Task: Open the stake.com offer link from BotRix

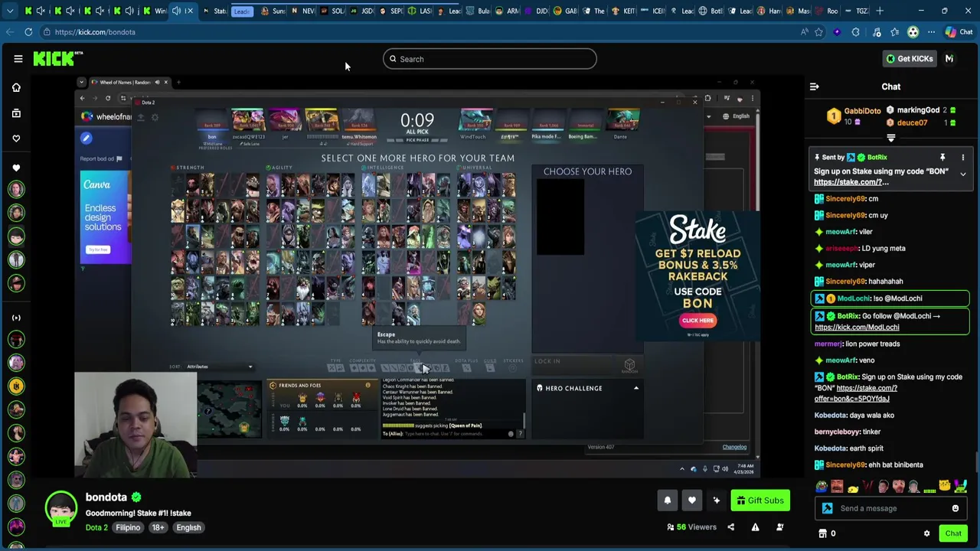Action: 854,393
